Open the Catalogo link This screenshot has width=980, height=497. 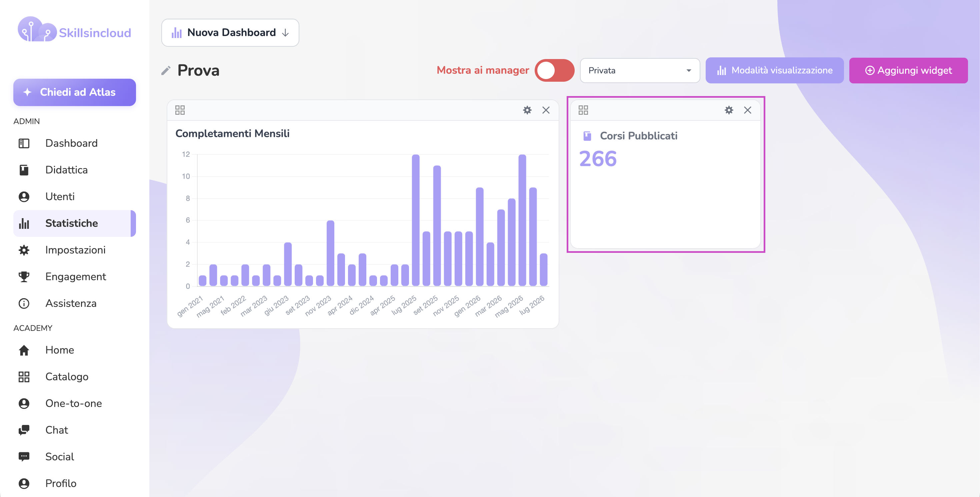click(75, 377)
